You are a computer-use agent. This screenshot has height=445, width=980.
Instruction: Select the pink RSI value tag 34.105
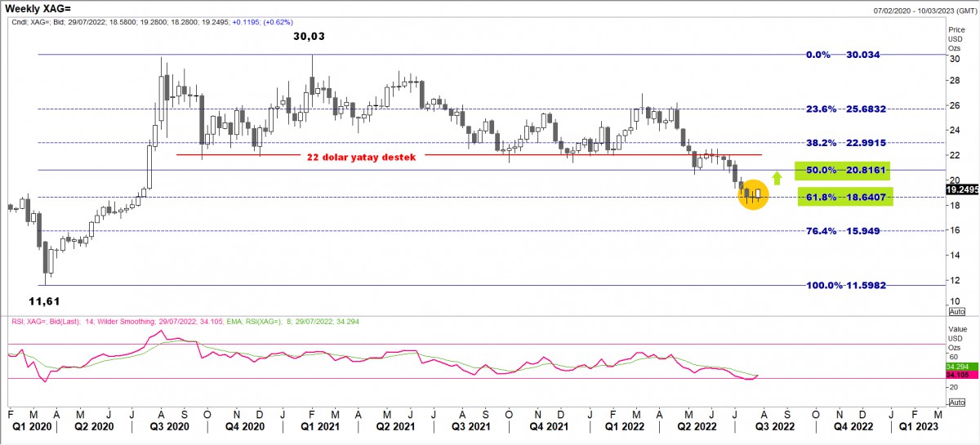[x=961, y=376]
